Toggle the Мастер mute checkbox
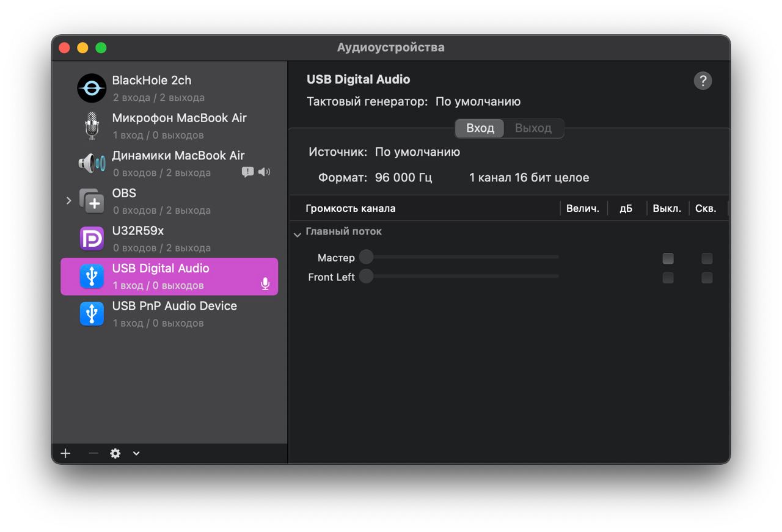This screenshot has width=782, height=532. coord(668,258)
